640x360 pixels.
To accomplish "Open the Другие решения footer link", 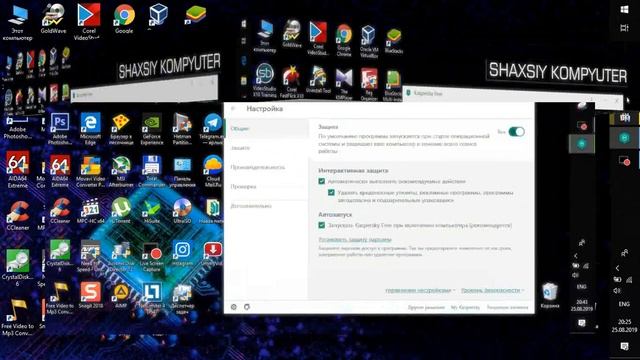I will [426, 307].
